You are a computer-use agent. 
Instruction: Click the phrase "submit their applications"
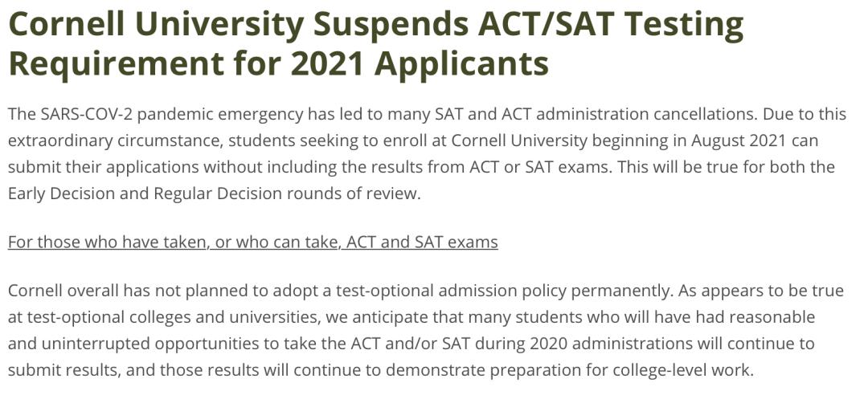click(x=102, y=167)
